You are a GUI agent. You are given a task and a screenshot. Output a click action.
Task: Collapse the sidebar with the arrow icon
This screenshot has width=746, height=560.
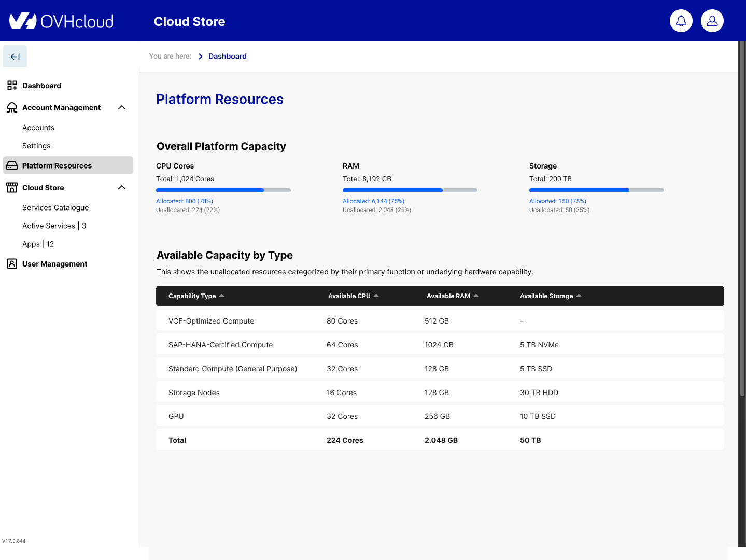15,57
